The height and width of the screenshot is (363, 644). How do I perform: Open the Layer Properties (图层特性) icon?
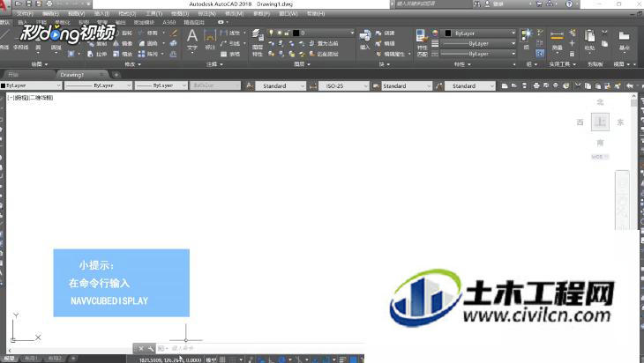(x=258, y=36)
